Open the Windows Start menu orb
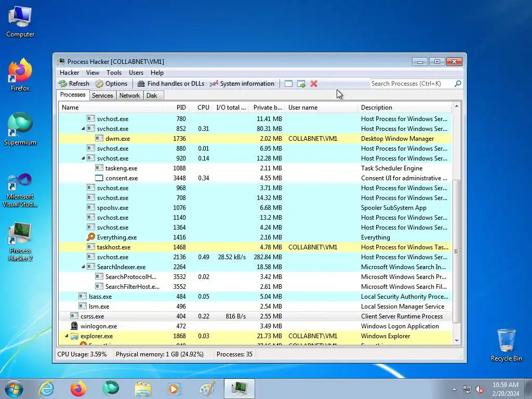This screenshot has height=399, width=532. (14, 389)
